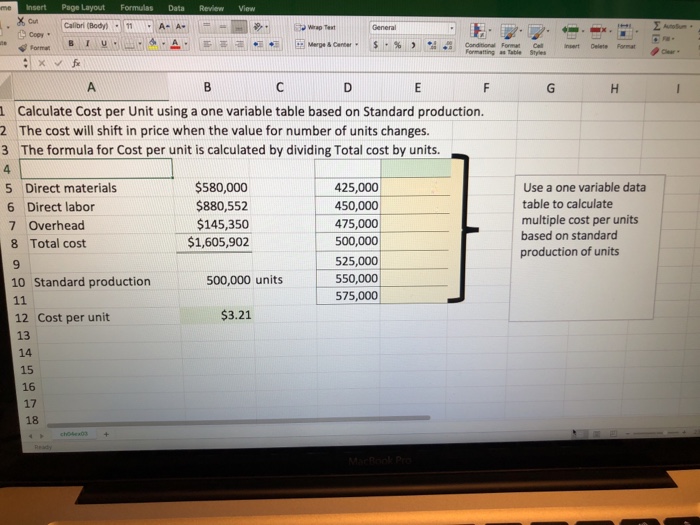Click the Copy icon

21,35
